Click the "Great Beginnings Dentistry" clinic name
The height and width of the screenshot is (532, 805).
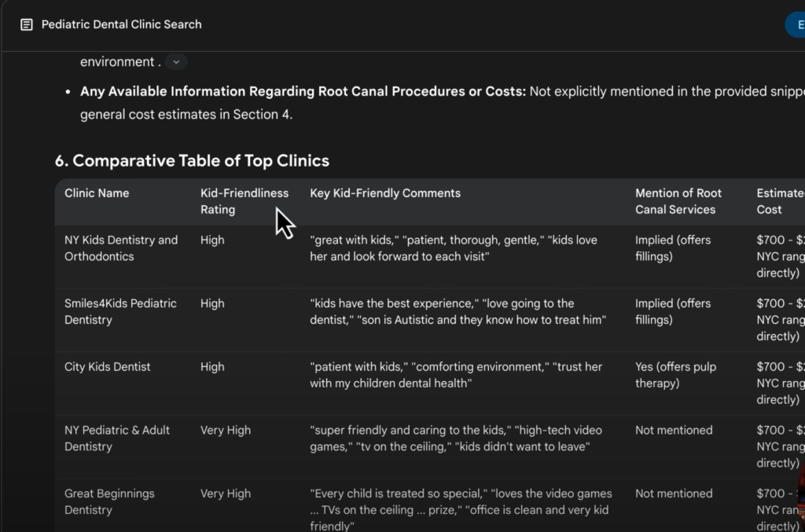point(109,502)
